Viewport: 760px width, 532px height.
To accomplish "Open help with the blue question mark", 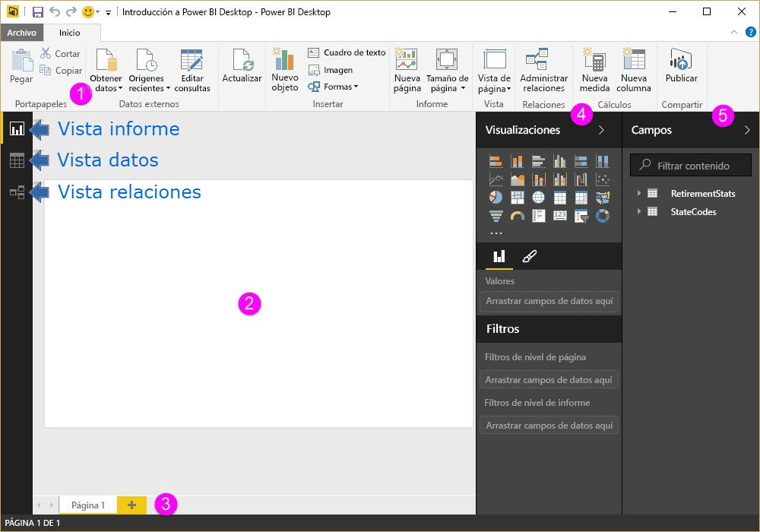I will (750, 32).
